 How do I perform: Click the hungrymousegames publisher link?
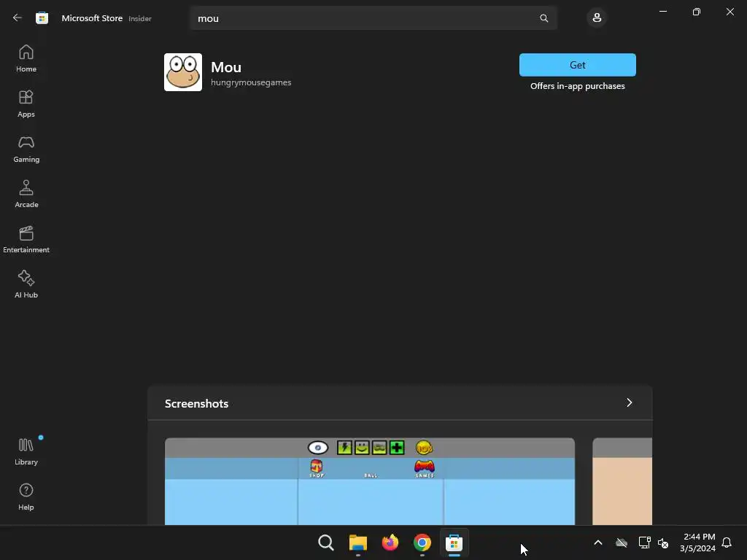251,82
